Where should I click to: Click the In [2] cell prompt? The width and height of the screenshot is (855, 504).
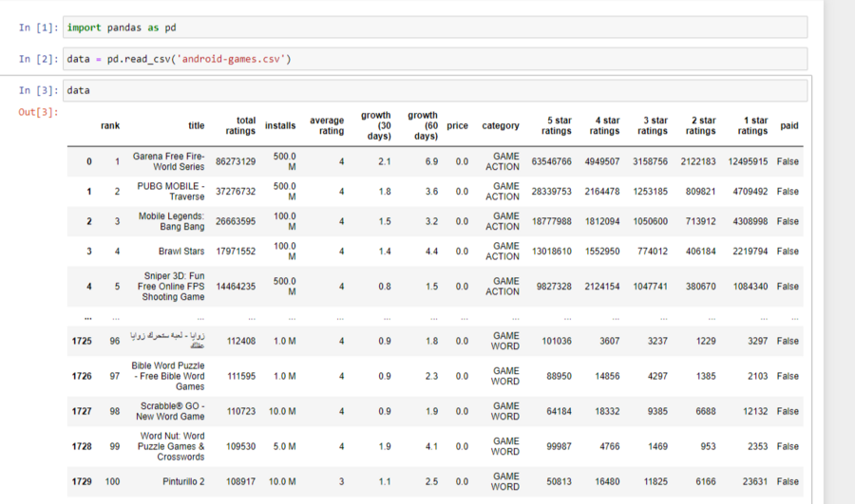tap(38, 59)
